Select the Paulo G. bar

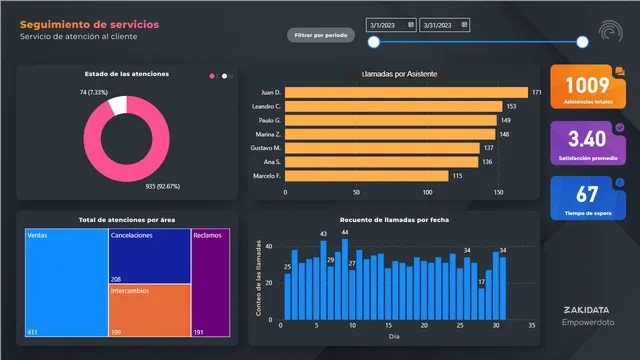391,120
